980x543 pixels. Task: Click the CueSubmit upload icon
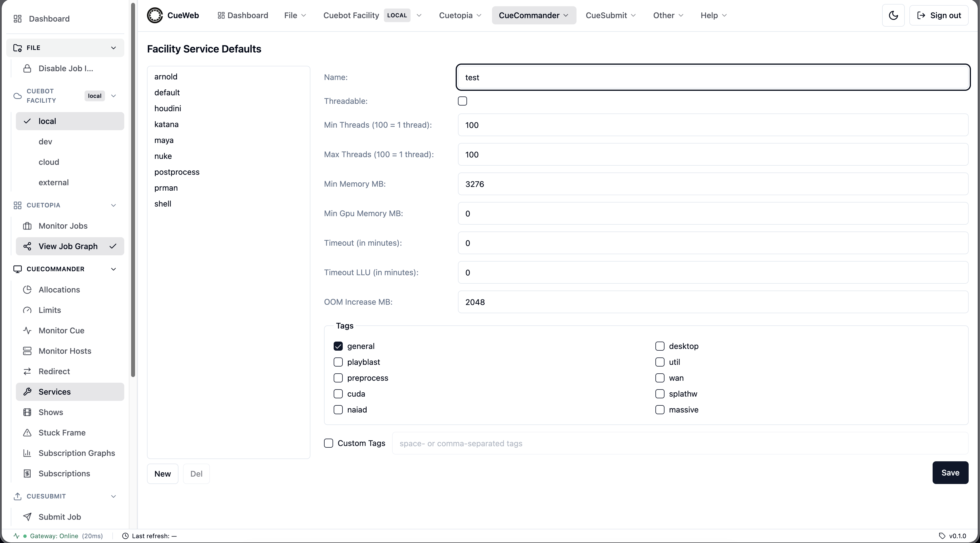coord(18,496)
